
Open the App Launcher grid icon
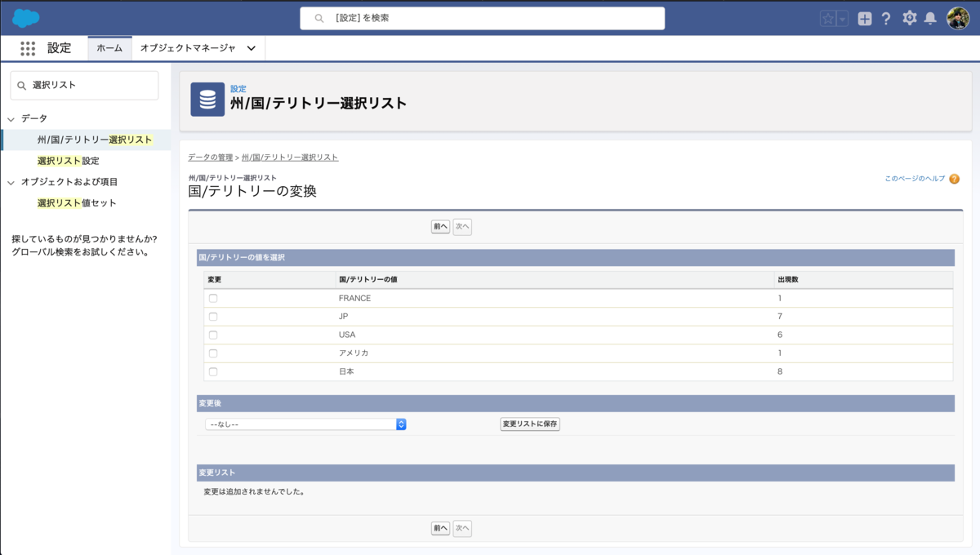coord(28,48)
